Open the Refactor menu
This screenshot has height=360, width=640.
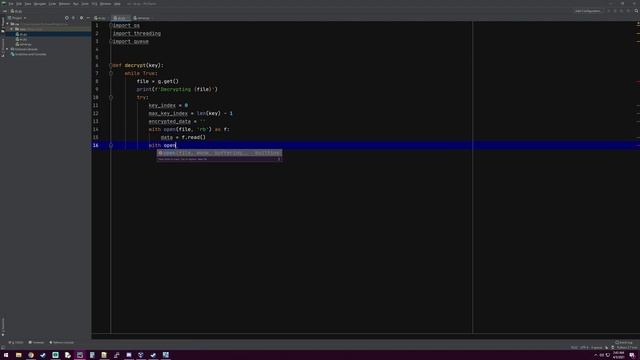pos(64,4)
